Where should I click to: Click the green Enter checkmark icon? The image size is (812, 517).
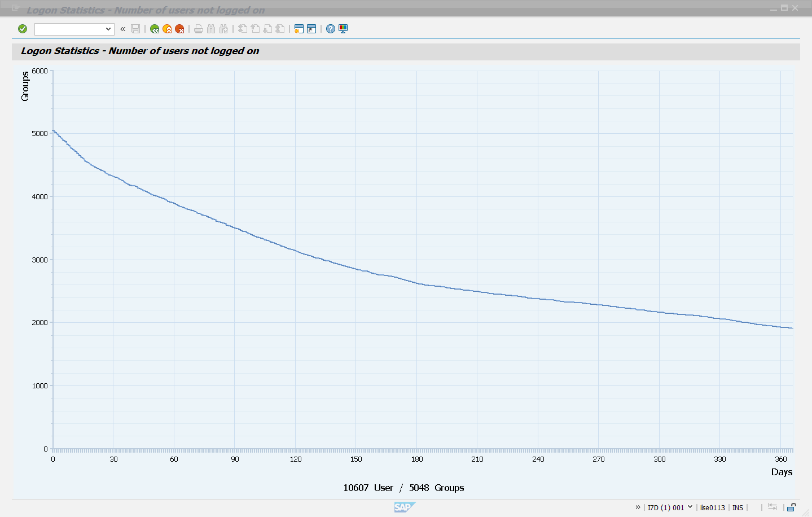[x=23, y=29]
